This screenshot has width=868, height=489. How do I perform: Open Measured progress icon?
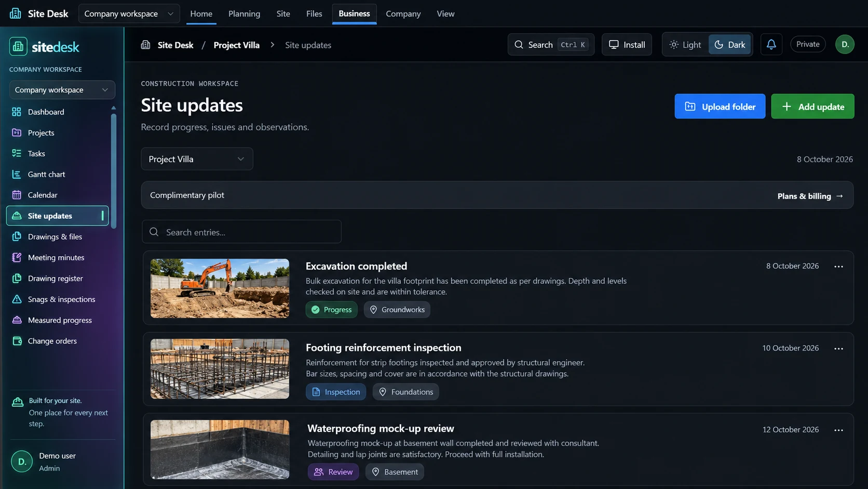click(x=17, y=320)
